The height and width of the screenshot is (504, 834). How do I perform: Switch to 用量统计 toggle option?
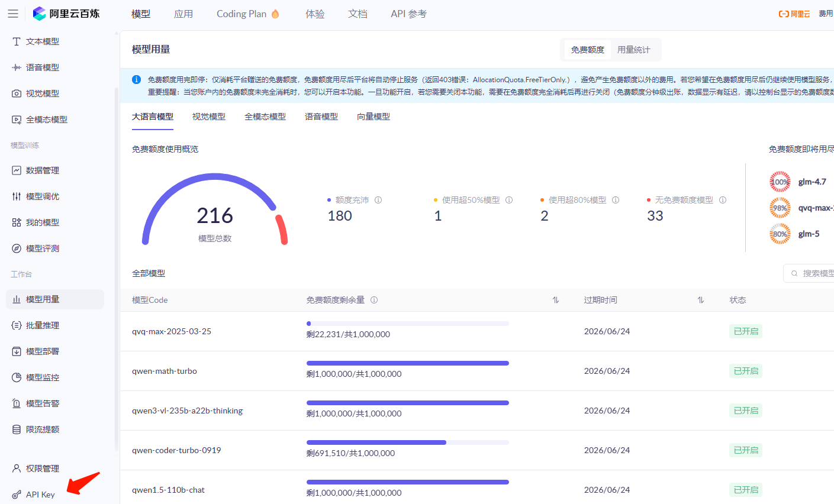point(634,50)
